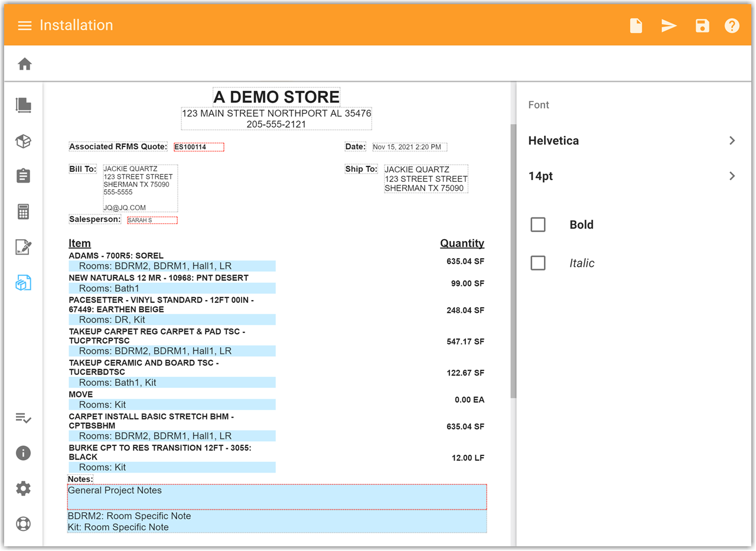
Task: Click the 248.04 SF quantity
Action: point(465,310)
